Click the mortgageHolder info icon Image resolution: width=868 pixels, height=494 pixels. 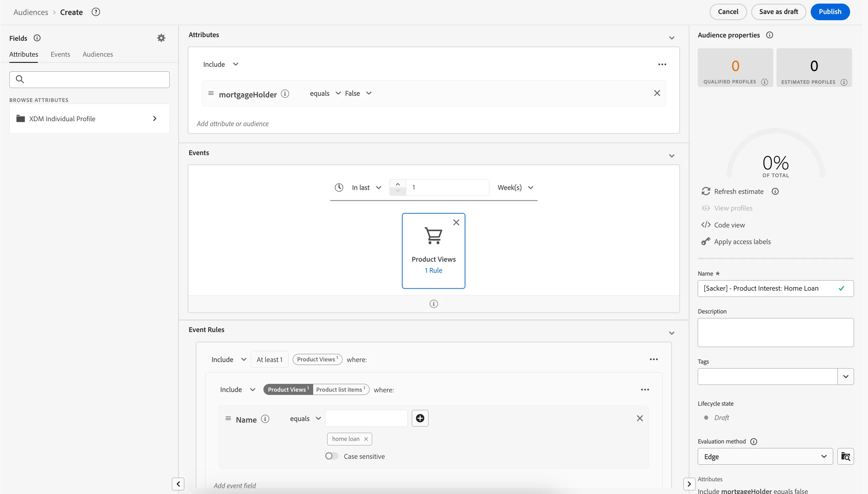pos(285,94)
